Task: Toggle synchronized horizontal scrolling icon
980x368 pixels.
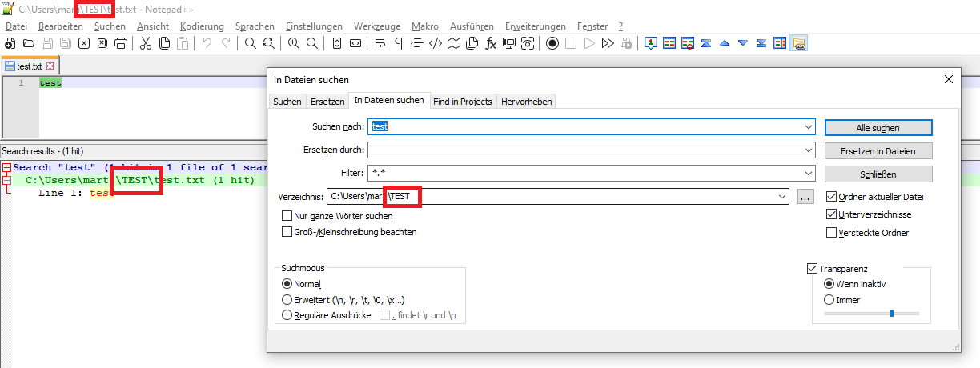Action: (x=355, y=43)
